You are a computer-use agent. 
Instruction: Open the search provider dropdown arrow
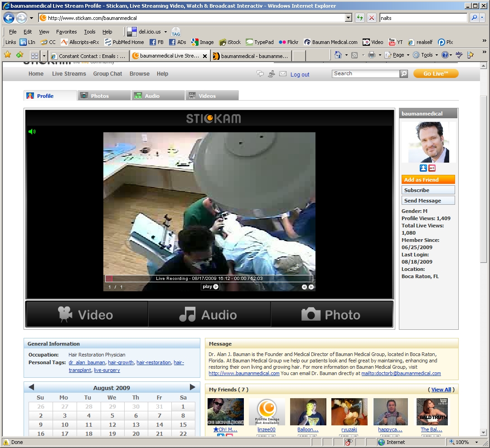482,18
